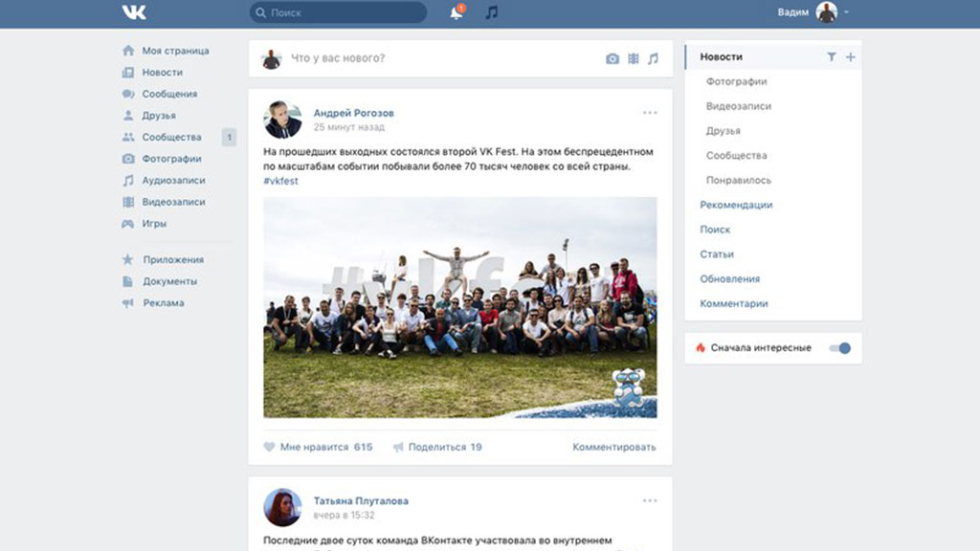Toggle the Сначала интересные switch

click(x=839, y=348)
